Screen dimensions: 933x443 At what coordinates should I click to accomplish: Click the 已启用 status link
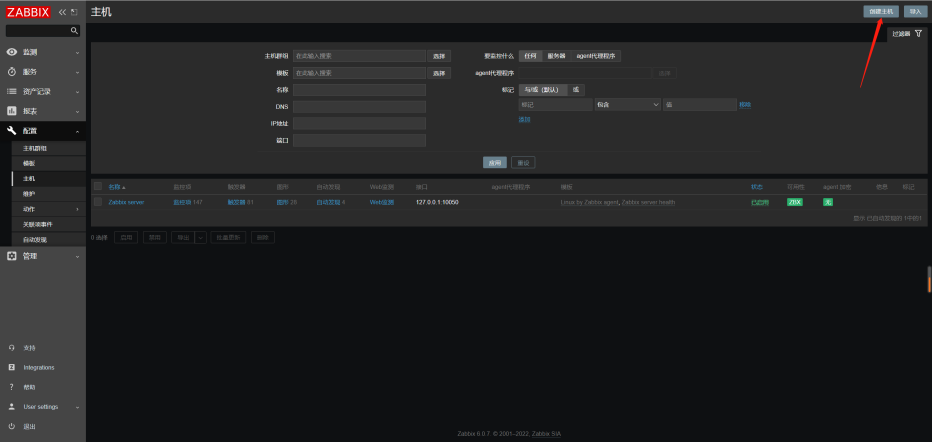760,202
